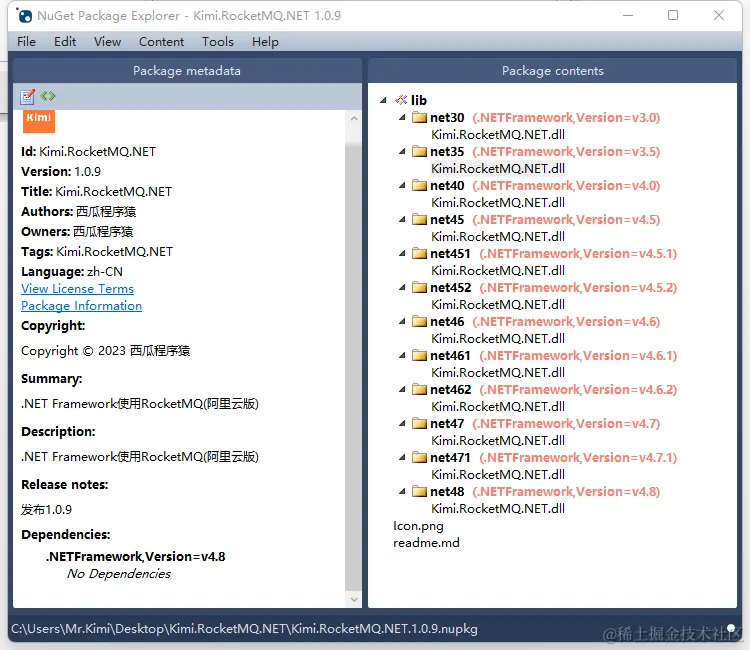
Task: Collapse the net40 folder node
Action: (402, 185)
